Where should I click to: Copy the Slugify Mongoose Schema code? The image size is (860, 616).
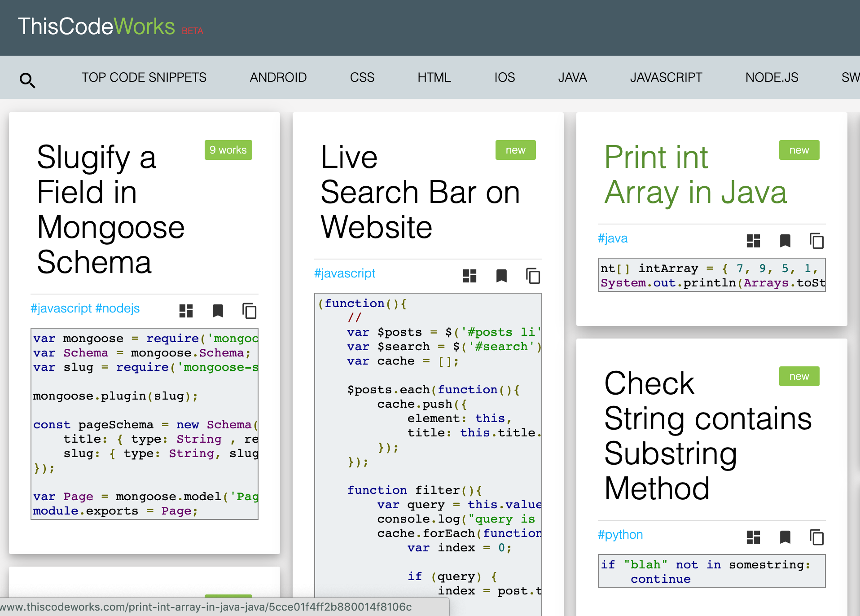coord(249,311)
